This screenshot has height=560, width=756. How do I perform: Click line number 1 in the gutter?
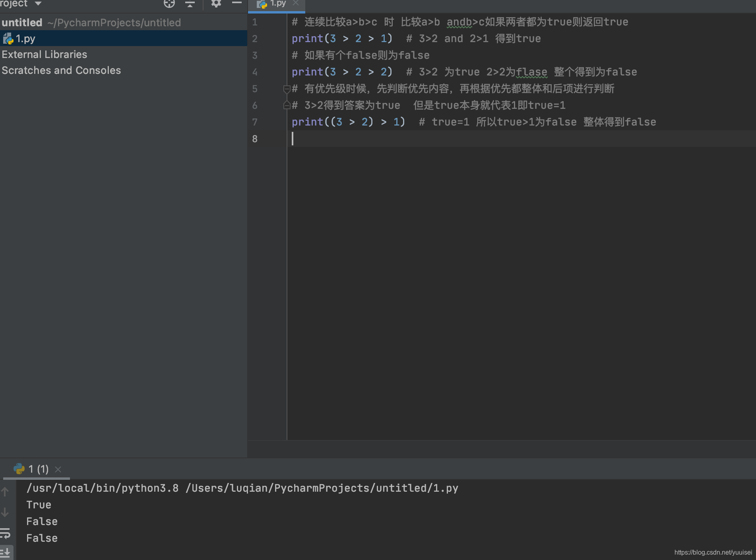pyautogui.click(x=255, y=22)
